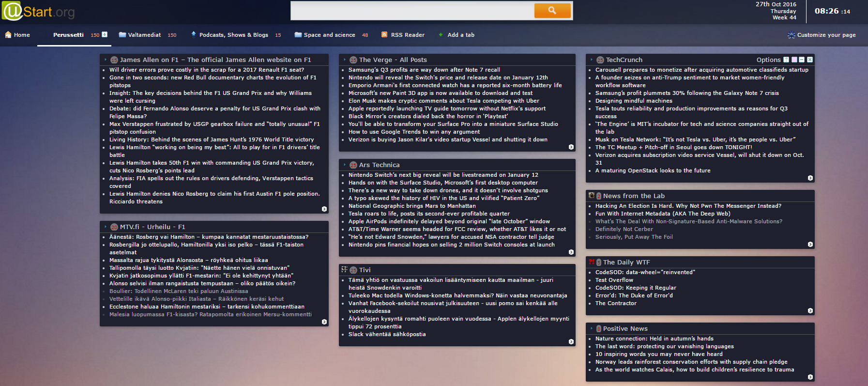The image size is (868, 386).
Task: Collapse the TechCrunch widget with arrow
Action: (591, 60)
